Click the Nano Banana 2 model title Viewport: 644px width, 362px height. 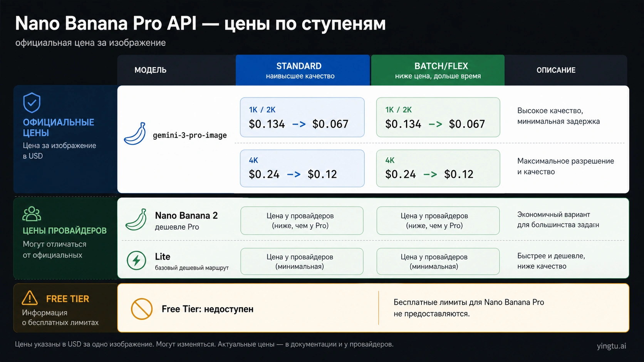point(186,215)
